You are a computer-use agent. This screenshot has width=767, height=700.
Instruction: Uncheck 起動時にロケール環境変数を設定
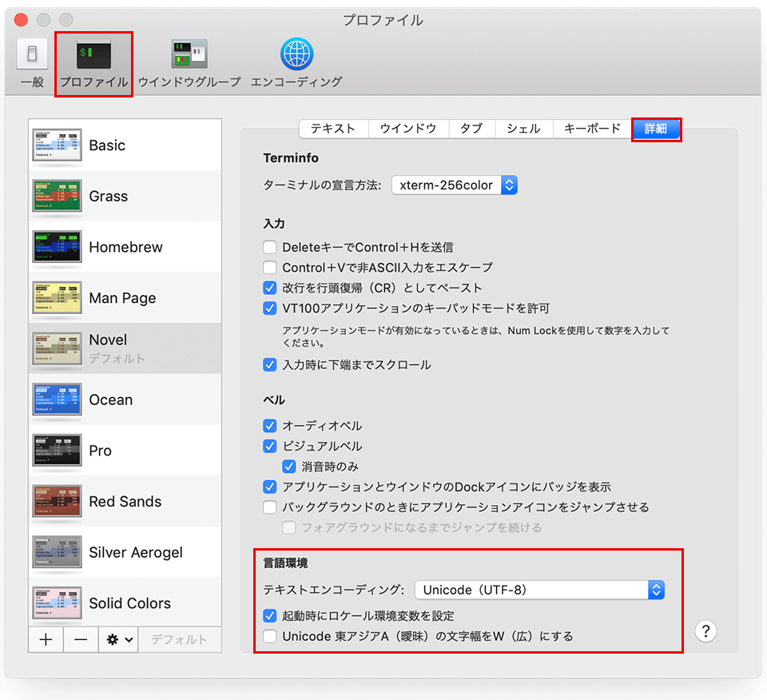click(x=270, y=616)
